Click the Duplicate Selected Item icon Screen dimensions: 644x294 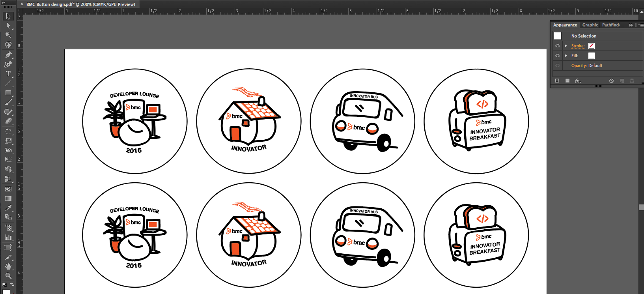(622, 81)
